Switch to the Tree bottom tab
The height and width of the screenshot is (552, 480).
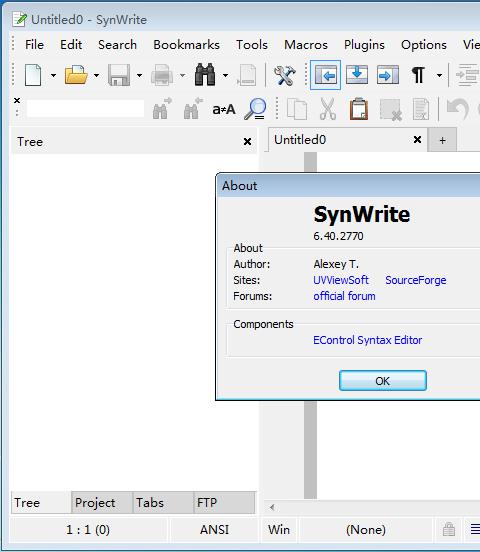tap(41, 502)
